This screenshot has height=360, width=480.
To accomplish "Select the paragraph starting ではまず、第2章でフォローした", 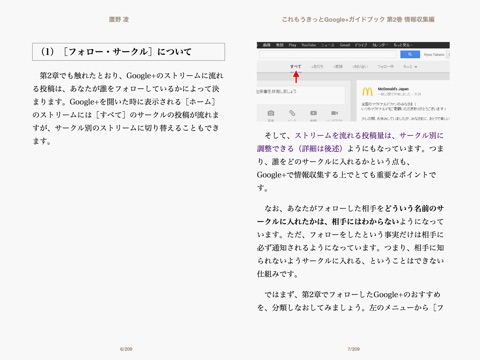I will tap(350, 301).
